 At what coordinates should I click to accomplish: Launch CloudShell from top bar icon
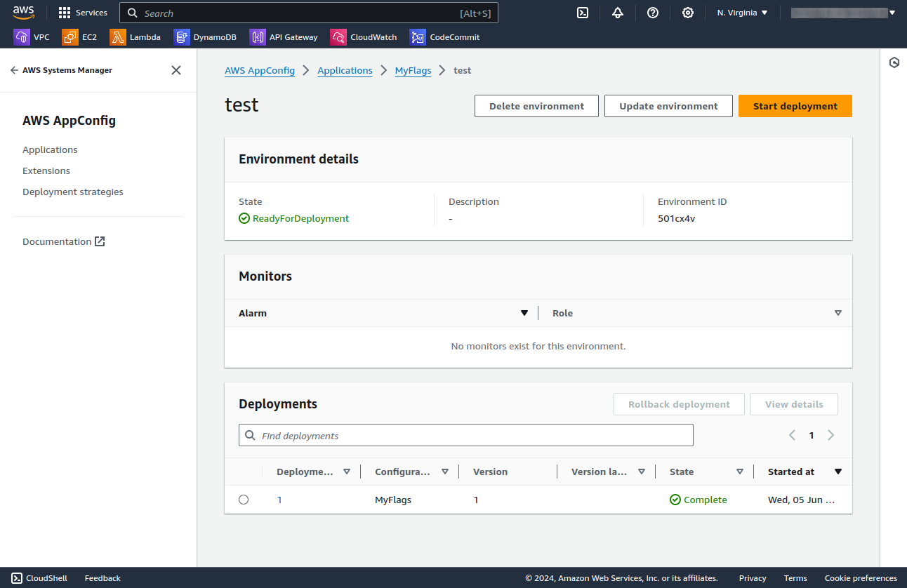click(583, 13)
